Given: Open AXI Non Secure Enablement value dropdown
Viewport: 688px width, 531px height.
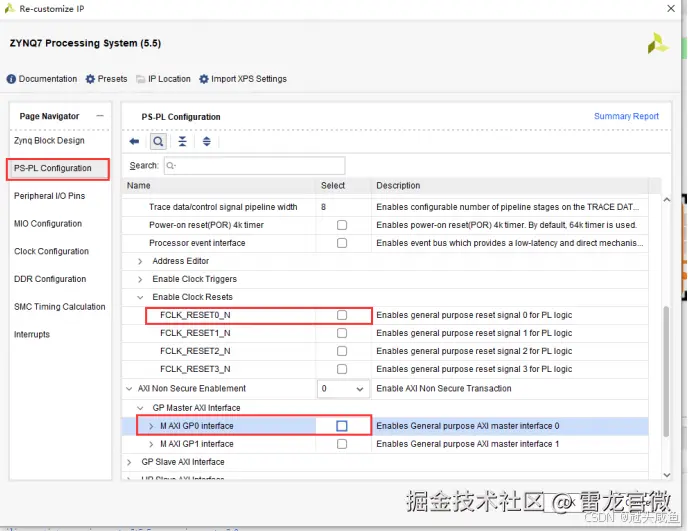Looking at the screenshot, I should coord(343,389).
